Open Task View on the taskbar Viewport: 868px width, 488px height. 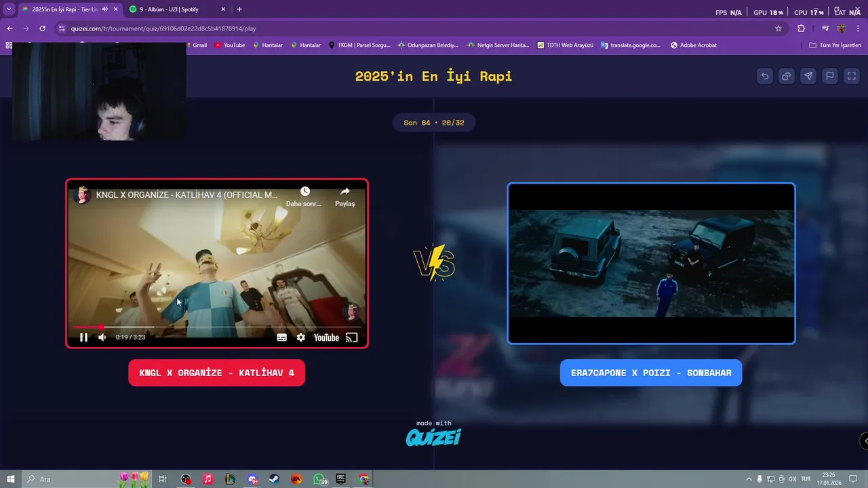[x=163, y=479]
